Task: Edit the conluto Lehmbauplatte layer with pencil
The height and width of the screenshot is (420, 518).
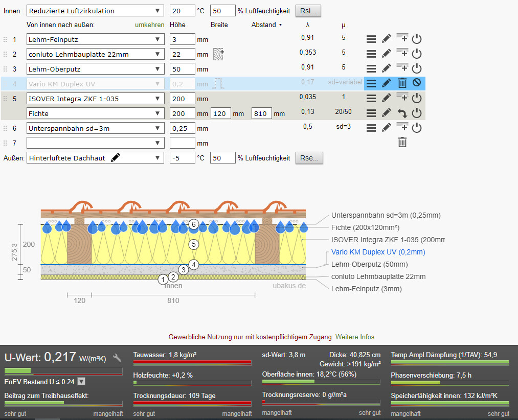Action: click(387, 54)
